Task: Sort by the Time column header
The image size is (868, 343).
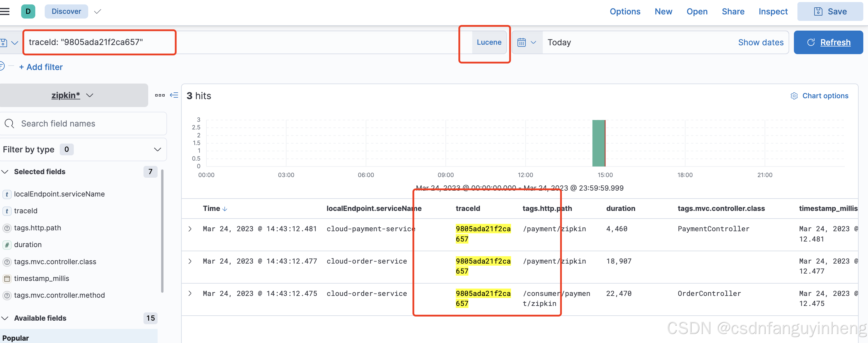Action: coord(215,209)
